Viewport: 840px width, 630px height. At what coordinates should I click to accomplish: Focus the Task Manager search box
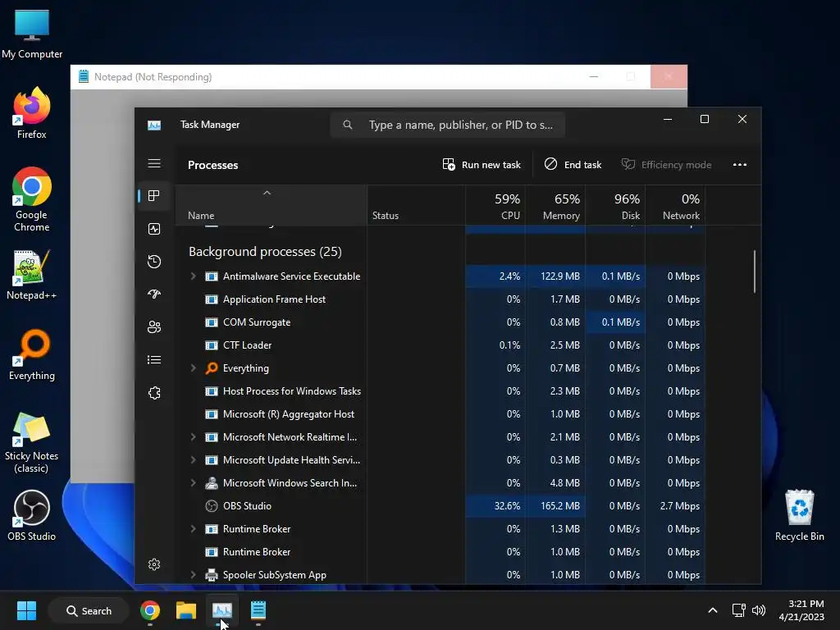pyautogui.click(x=448, y=125)
